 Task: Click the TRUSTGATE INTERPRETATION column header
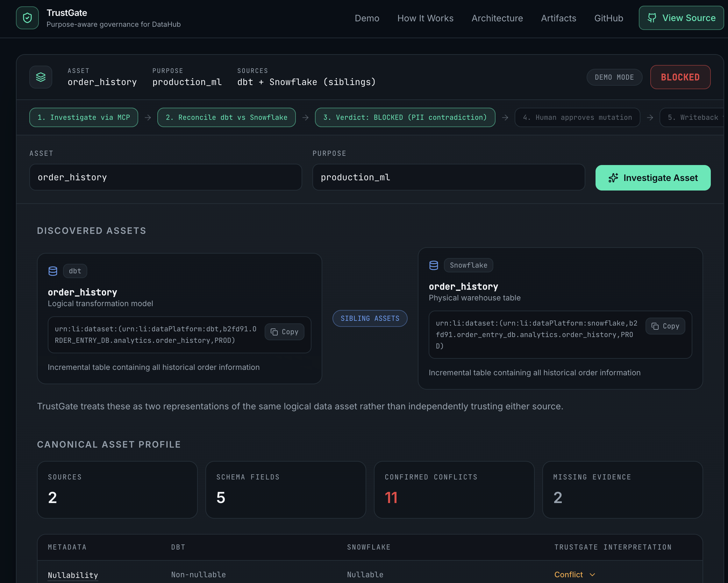(613, 547)
